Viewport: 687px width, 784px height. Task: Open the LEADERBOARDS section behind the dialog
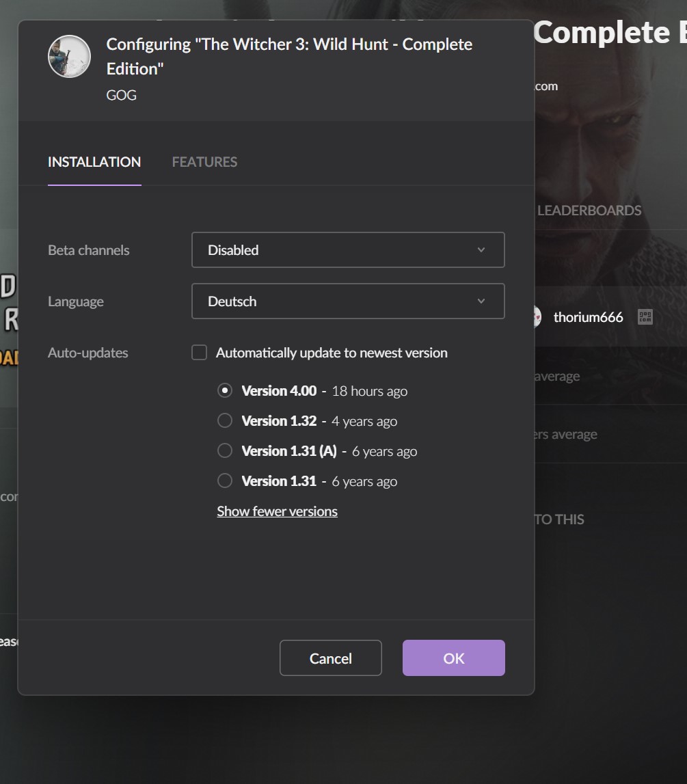coord(591,211)
